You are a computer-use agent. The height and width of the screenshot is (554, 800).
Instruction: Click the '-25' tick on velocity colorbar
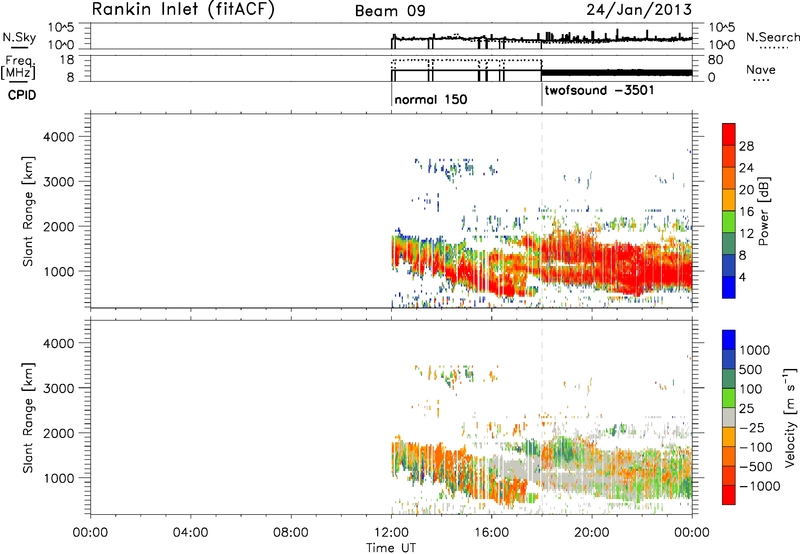[x=752, y=427]
